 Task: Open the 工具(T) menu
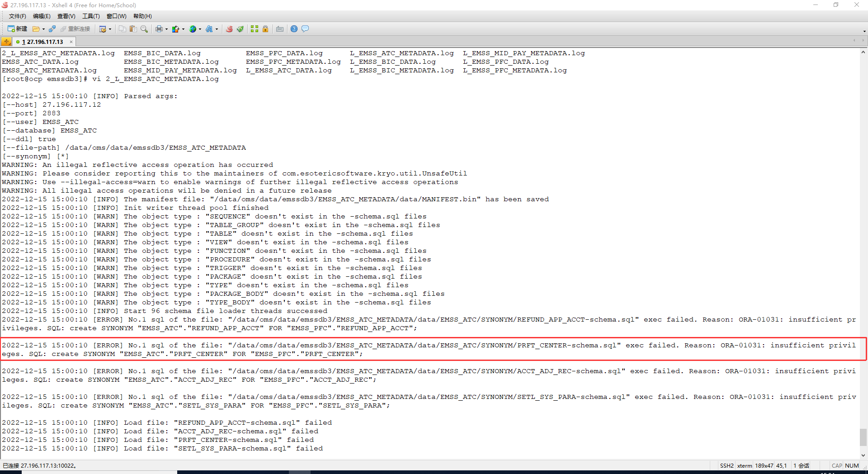point(91,16)
